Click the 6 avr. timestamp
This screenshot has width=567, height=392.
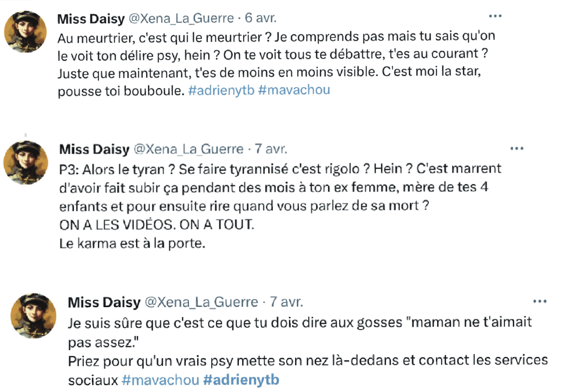261,18
